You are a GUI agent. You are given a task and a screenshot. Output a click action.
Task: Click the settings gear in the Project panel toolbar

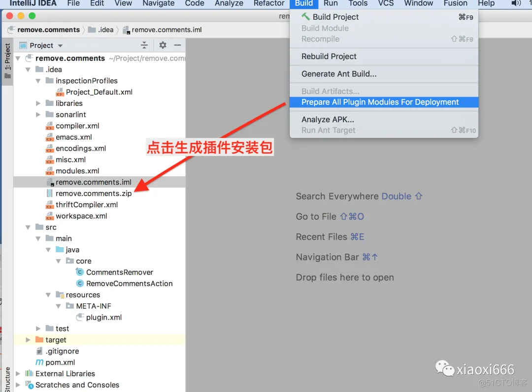pos(163,45)
